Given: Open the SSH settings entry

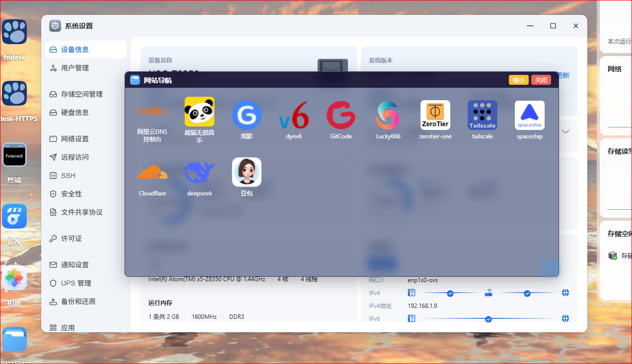Looking at the screenshot, I should point(86,176).
